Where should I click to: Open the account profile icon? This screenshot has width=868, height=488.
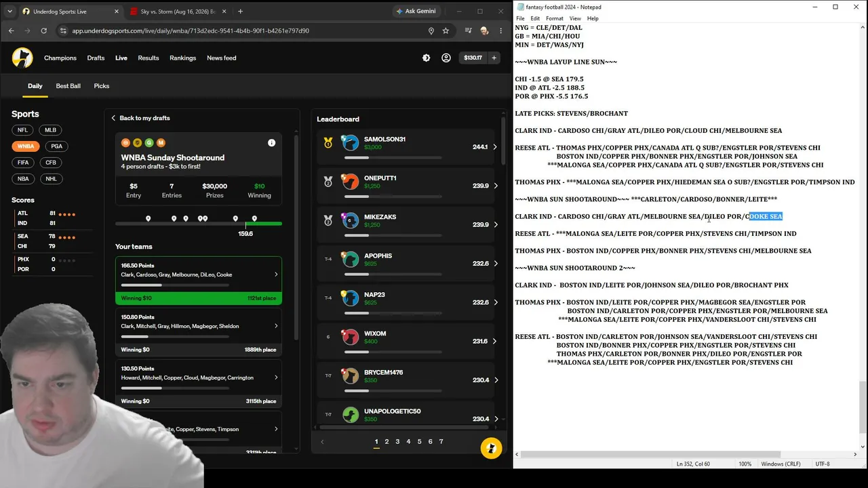point(446,58)
